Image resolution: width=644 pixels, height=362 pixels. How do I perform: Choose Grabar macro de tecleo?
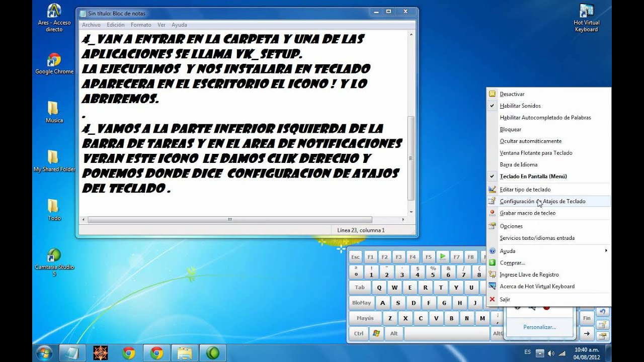tap(548, 213)
